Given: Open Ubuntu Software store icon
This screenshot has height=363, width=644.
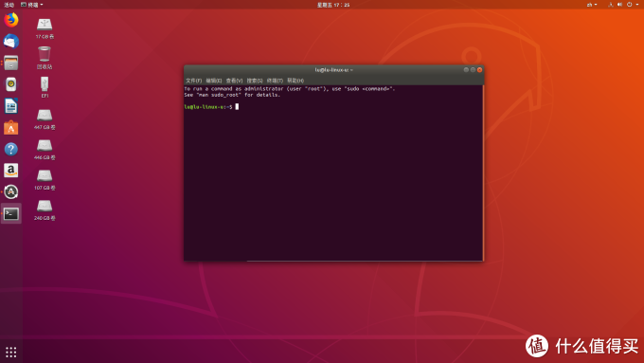Looking at the screenshot, I should (x=11, y=128).
